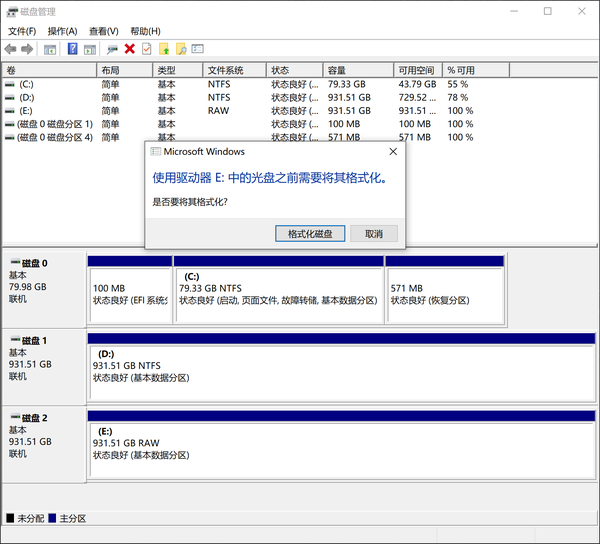Select the (C:) volume row label

coord(26,84)
